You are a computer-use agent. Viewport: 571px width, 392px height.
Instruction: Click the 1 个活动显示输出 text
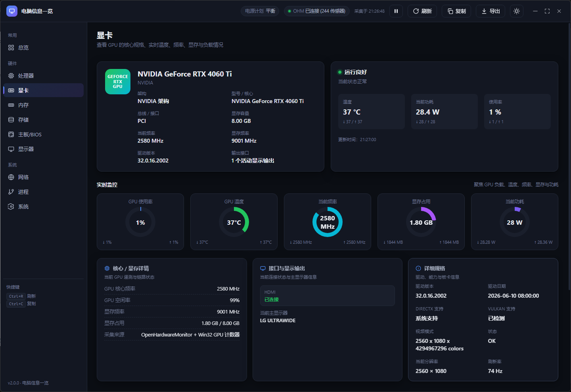(253, 161)
